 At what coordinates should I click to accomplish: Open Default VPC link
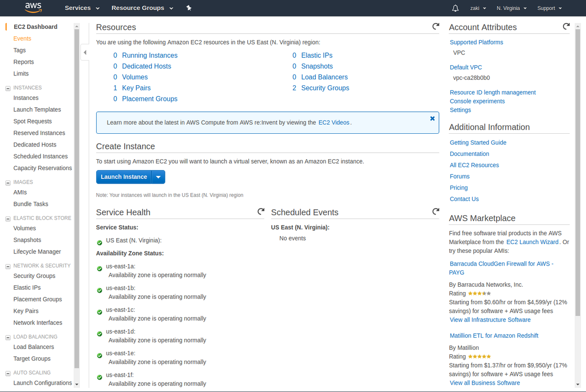pos(466,67)
